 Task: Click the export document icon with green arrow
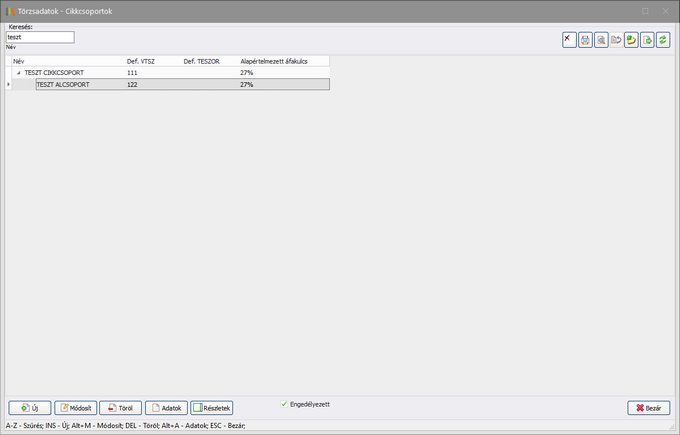click(x=647, y=40)
